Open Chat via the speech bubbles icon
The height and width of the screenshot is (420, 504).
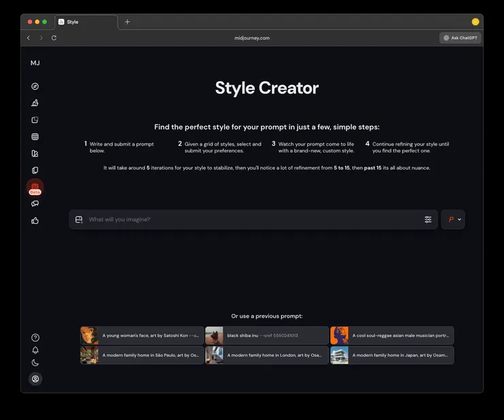35,204
